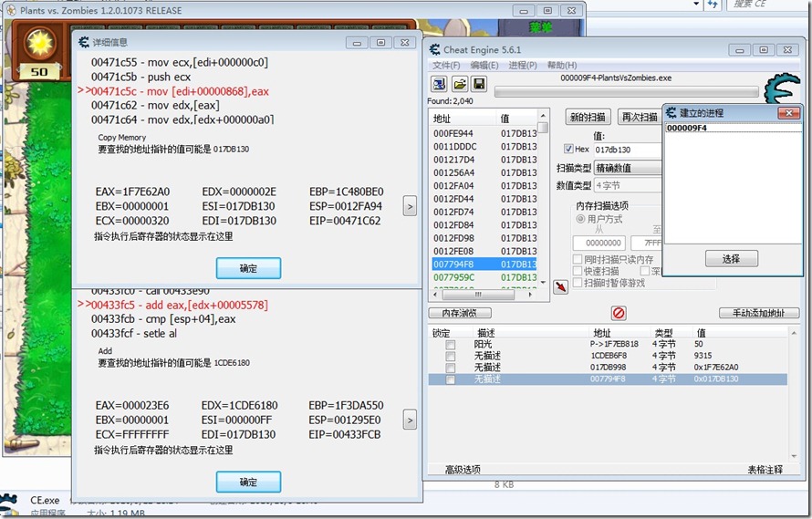Viewport: 812px width, 519px height.
Task: Expand registers using lower arrow button
Action: [x=410, y=420]
